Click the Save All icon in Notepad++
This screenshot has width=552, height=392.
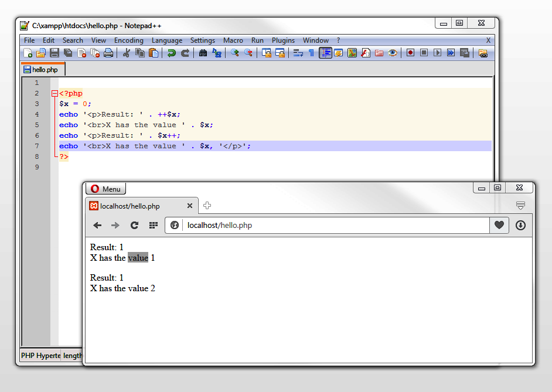click(67, 53)
